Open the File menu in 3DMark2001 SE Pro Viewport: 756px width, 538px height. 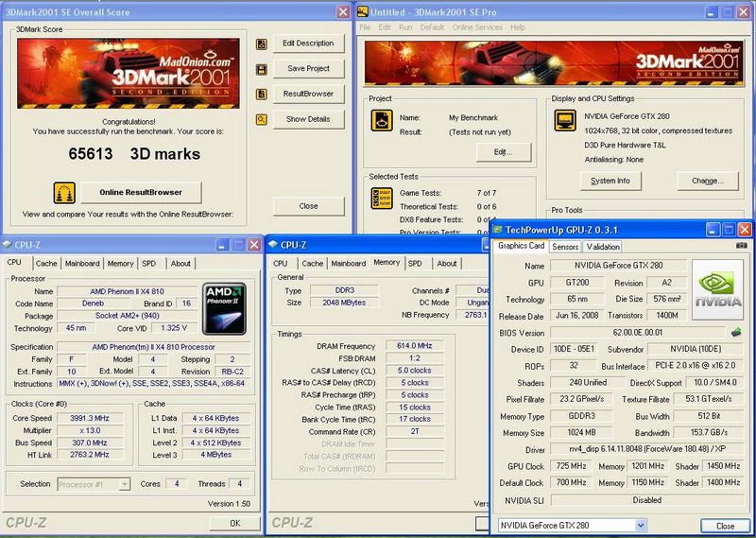[365, 27]
